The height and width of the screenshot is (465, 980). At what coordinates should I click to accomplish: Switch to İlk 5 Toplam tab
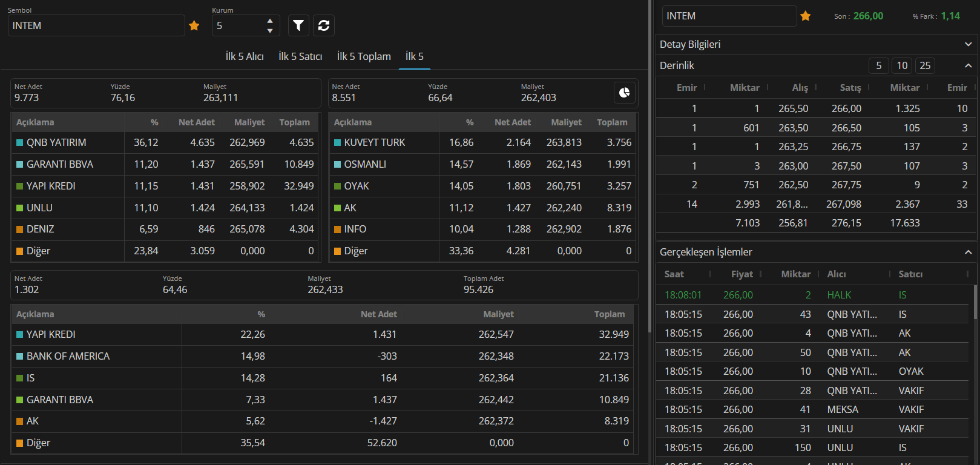pos(364,56)
